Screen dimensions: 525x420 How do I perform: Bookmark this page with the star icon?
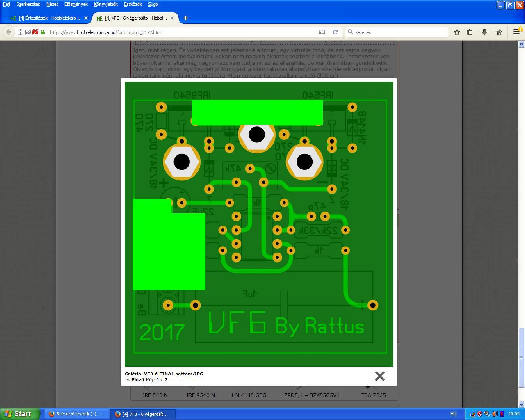tap(457, 32)
